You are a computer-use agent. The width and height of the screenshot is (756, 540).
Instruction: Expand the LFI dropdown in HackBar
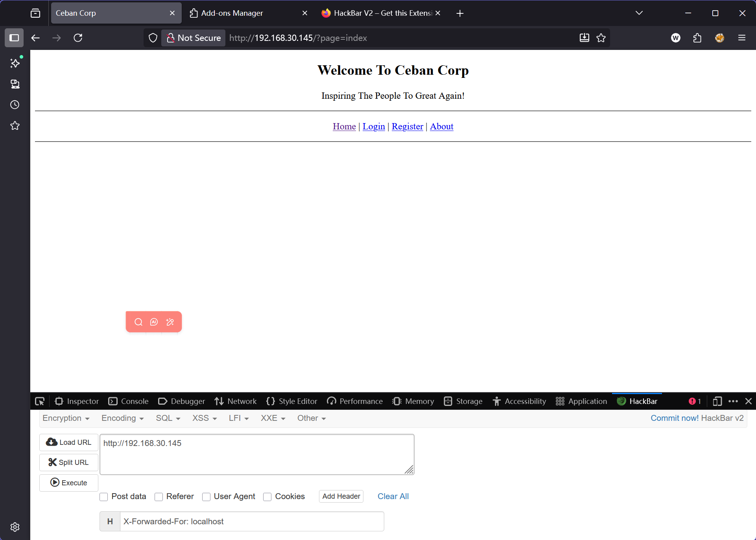click(238, 418)
